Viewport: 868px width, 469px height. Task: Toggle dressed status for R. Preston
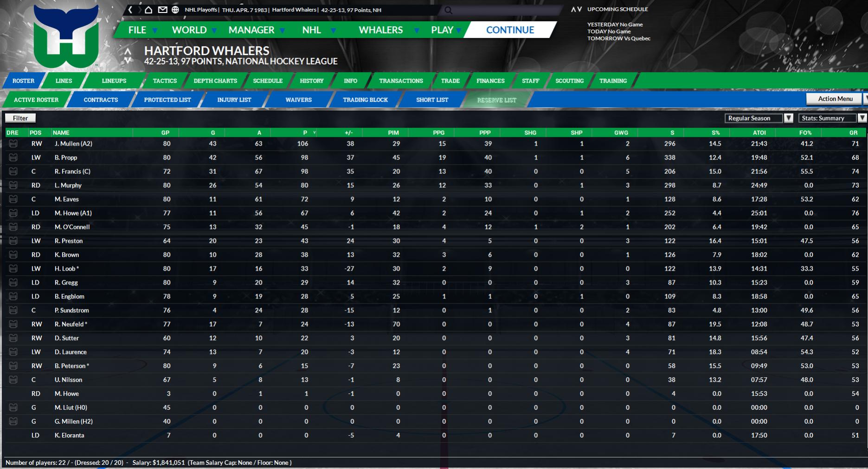13,241
